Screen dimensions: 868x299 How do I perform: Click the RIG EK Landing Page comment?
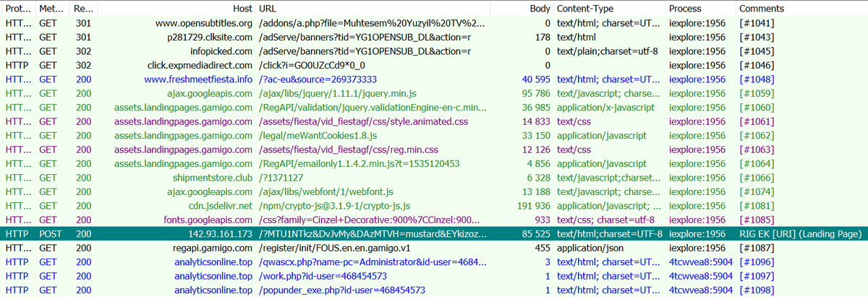pos(800,234)
